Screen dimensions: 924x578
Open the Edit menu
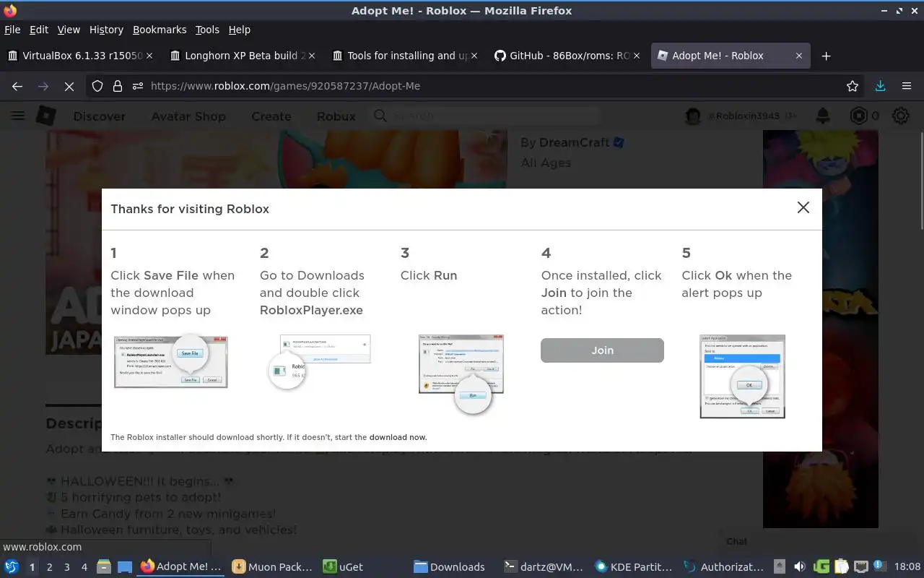(39, 30)
